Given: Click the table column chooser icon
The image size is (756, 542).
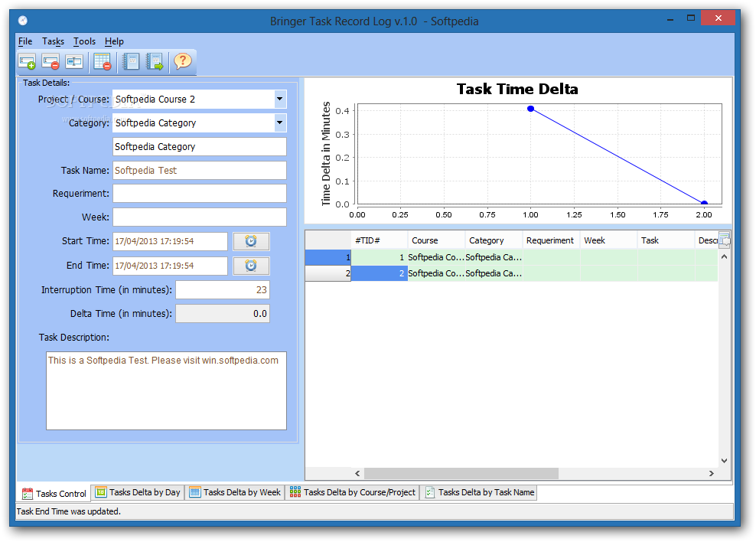Looking at the screenshot, I should [724, 240].
